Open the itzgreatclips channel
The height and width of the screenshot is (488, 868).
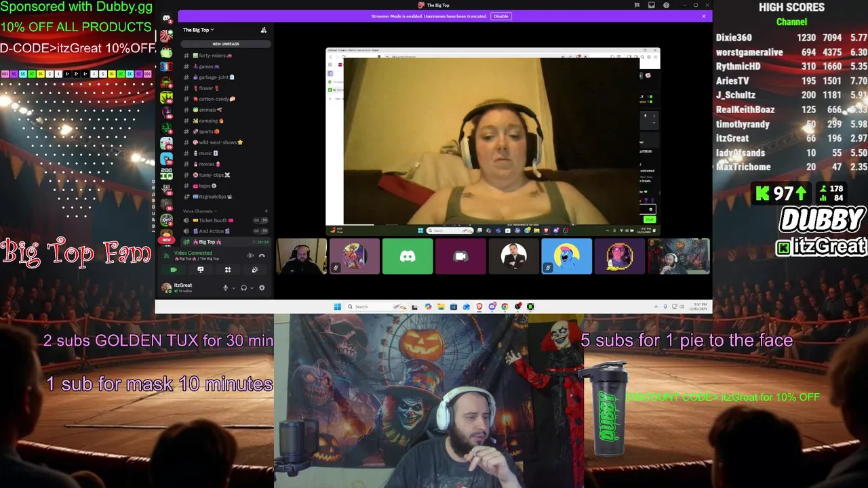click(x=226, y=197)
